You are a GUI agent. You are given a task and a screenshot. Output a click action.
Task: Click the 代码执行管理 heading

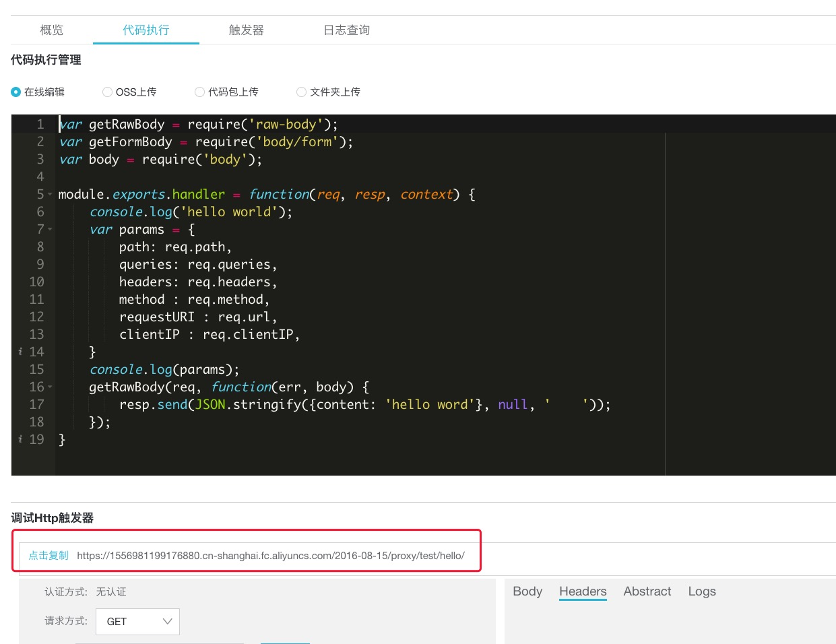point(46,60)
